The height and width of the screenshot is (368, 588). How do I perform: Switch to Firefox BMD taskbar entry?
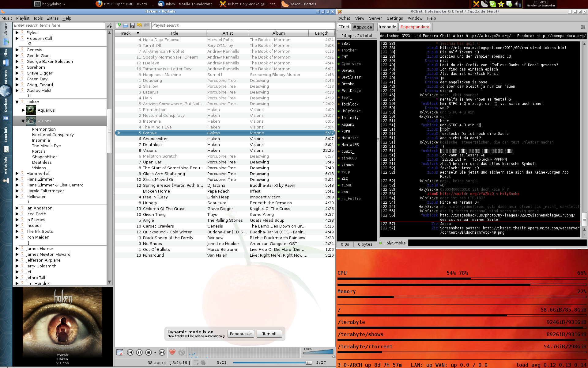pyautogui.click(x=125, y=4)
